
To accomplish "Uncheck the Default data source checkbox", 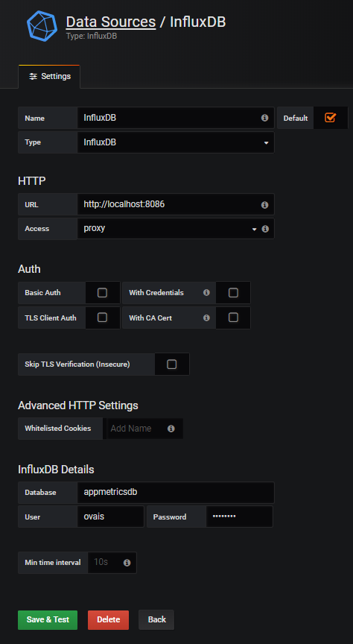I will [330, 118].
